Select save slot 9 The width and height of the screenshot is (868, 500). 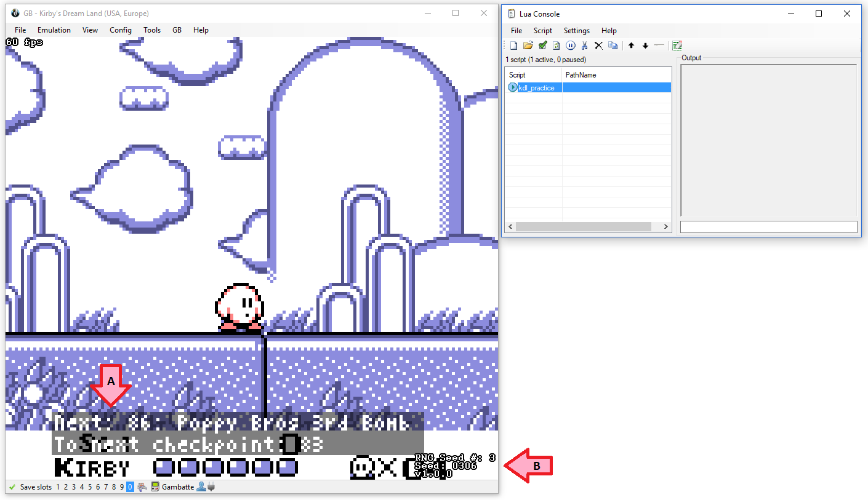pyautogui.click(x=122, y=487)
